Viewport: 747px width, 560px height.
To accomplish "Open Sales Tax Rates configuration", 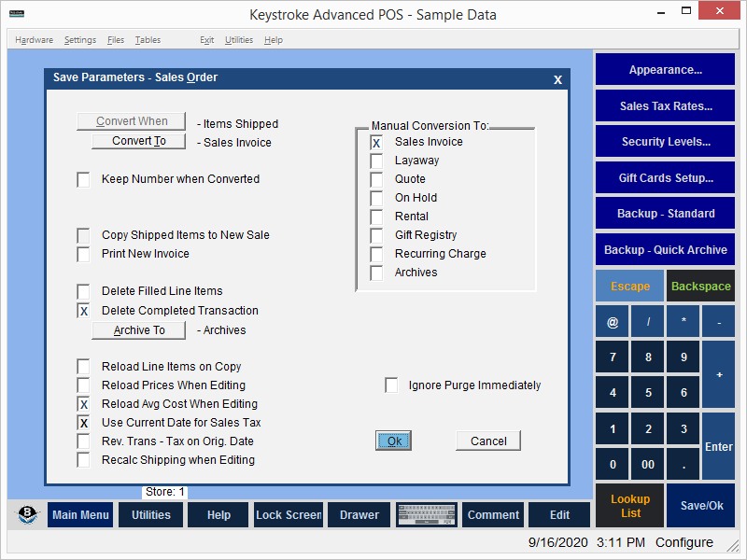I will [x=665, y=106].
